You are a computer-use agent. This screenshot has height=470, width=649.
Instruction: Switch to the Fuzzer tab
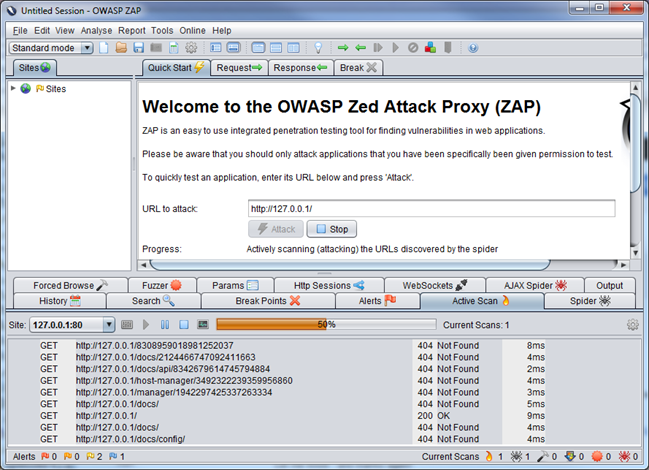coord(155,285)
